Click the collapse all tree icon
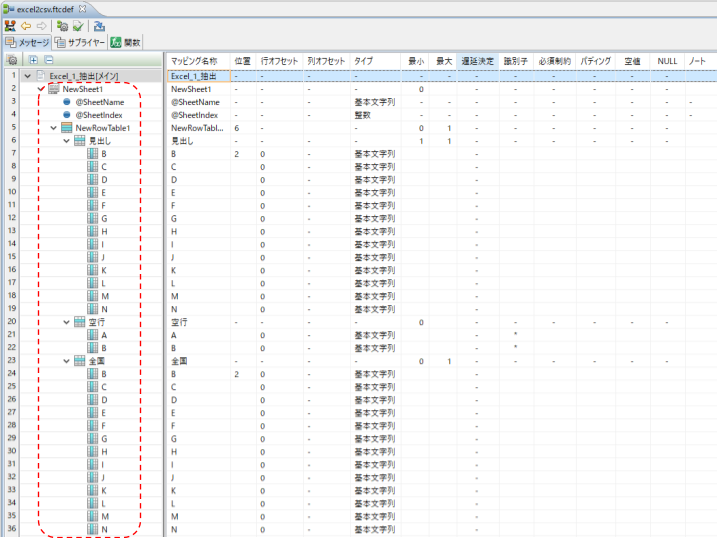 (47, 60)
